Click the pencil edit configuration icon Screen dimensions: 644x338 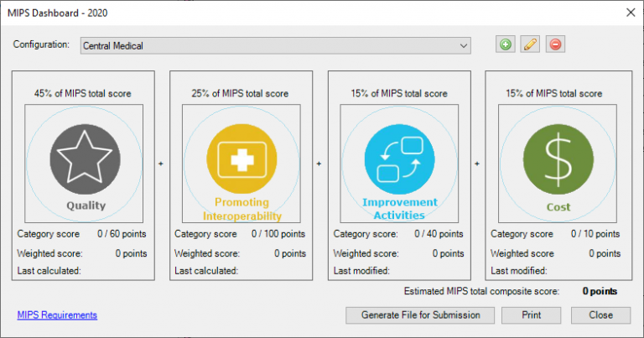click(x=530, y=44)
